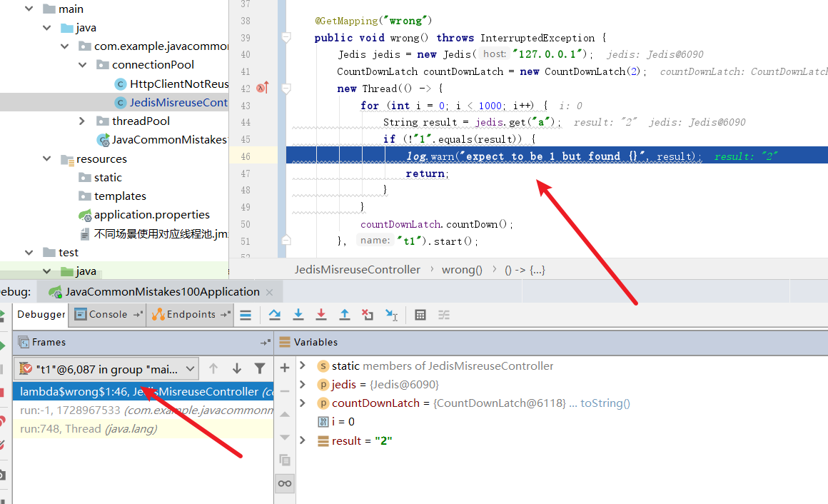The height and width of the screenshot is (504, 828).
Task: Click the Step Into debugger icon
Action: click(298, 315)
